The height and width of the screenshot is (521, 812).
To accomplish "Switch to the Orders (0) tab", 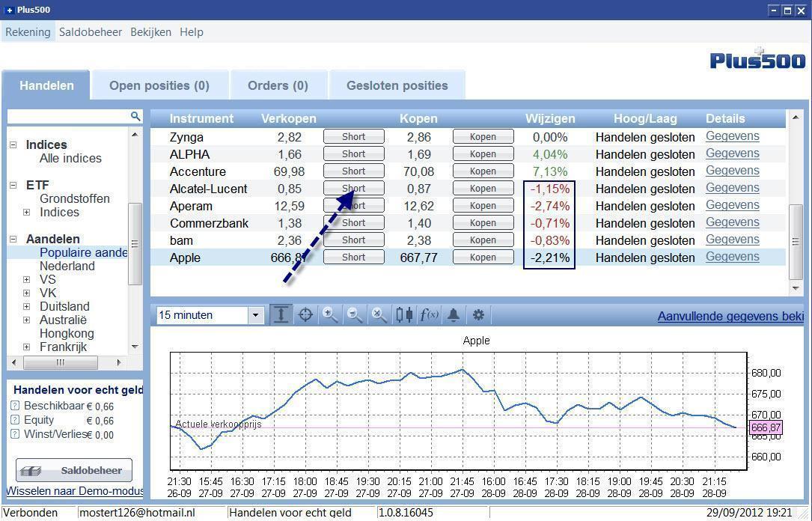I will click(x=278, y=85).
